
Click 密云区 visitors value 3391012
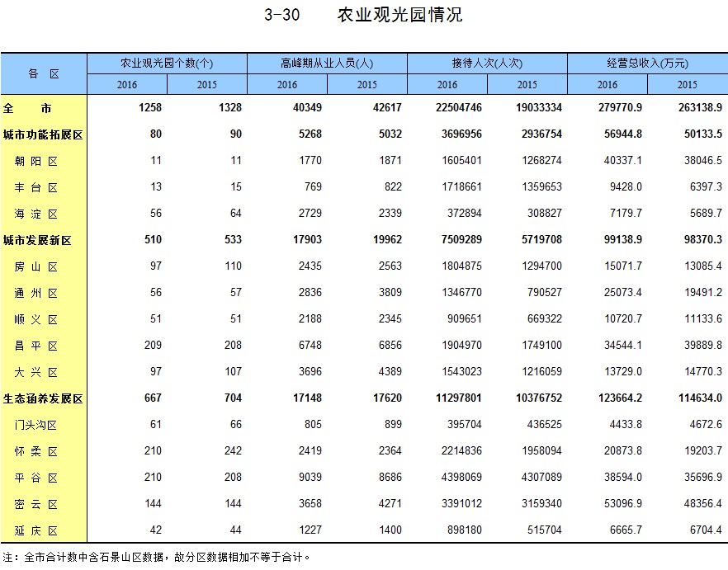pyautogui.click(x=461, y=504)
